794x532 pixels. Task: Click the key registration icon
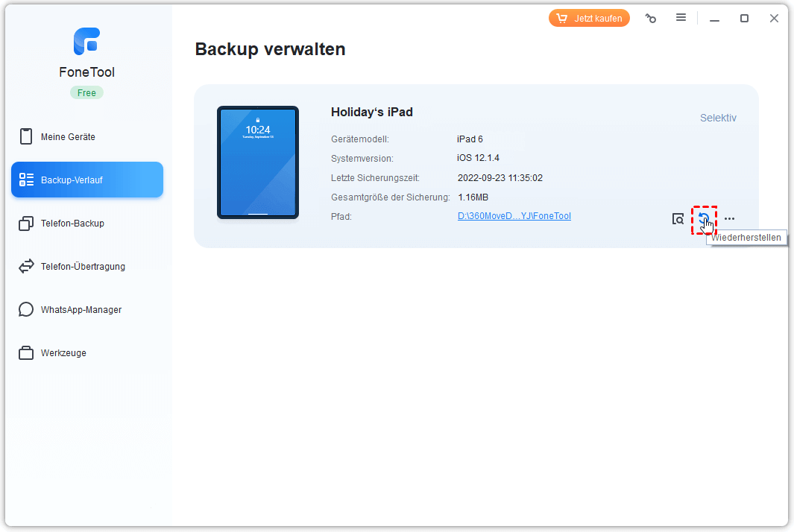tap(651, 19)
